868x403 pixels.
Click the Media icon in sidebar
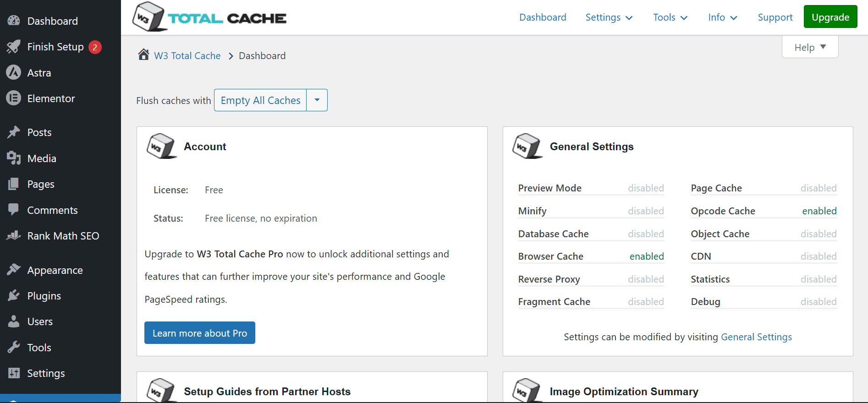[x=14, y=158]
